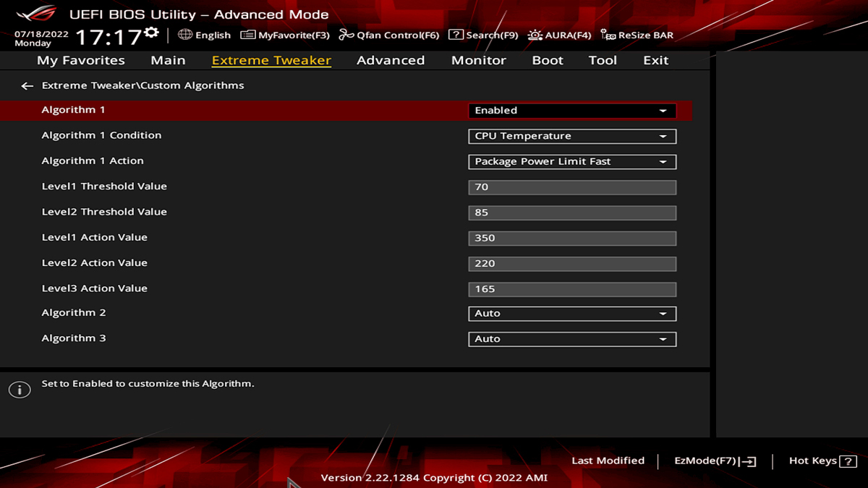The width and height of the screenshot is (868, 488).
Task: Click the Level2 Threshold Value field
Action: (572, 213)
